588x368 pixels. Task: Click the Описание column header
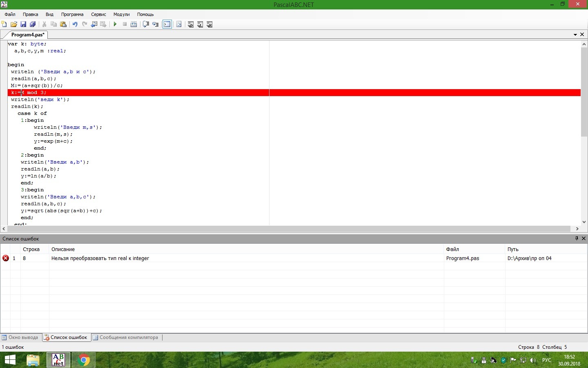[x=246, y=249]
